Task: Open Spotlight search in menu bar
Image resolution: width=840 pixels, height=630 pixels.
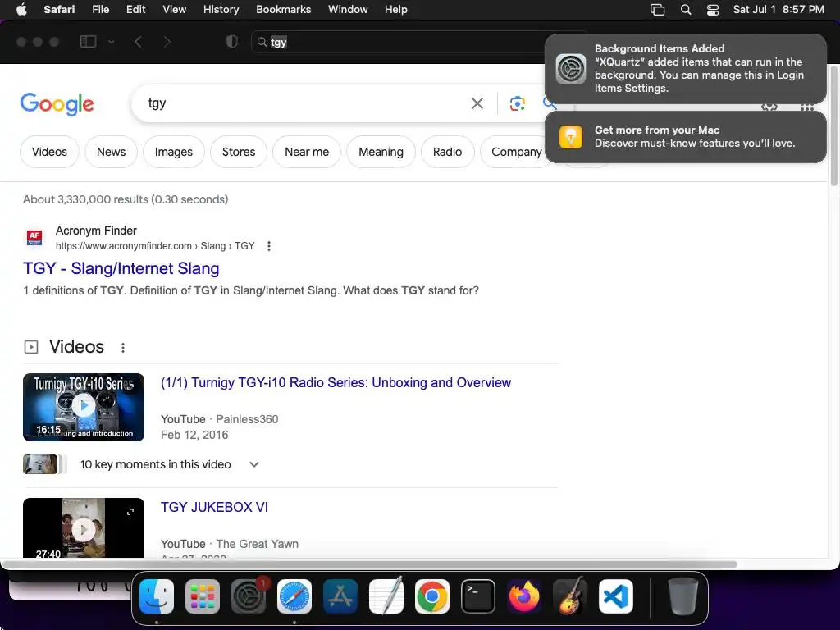Action: click(686, 10)
